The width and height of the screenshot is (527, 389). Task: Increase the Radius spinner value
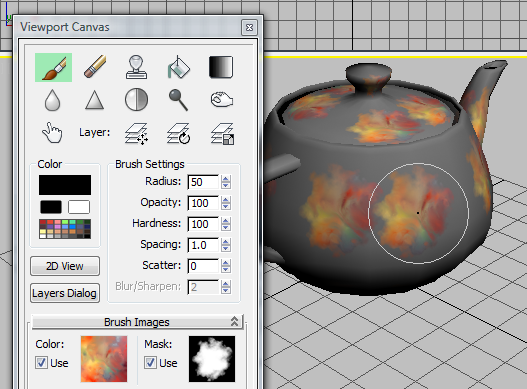pos(226,179)
